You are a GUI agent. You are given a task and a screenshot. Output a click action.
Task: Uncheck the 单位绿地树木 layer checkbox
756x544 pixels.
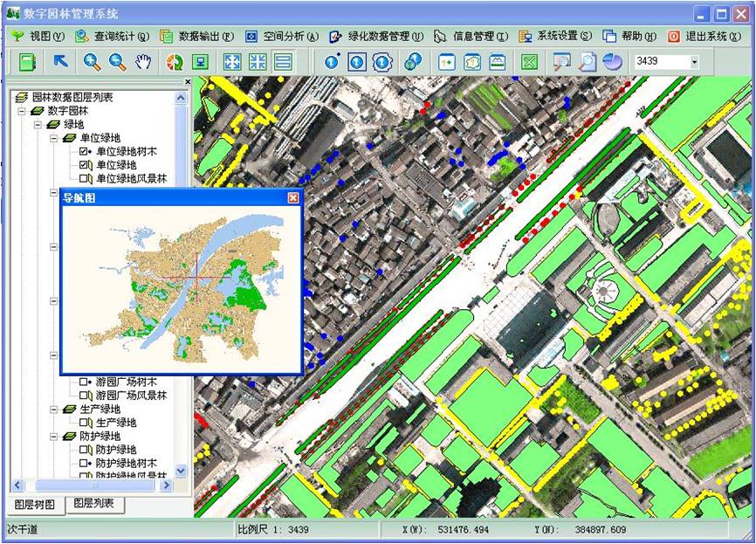(x=85, y=151)
